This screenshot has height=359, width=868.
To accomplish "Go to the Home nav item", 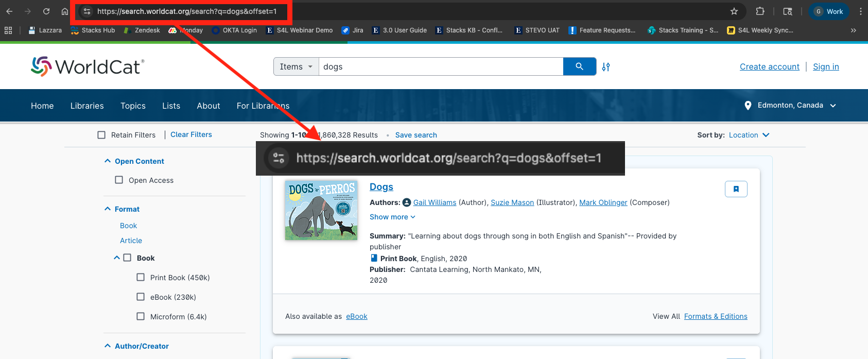I will click(42, 106).
